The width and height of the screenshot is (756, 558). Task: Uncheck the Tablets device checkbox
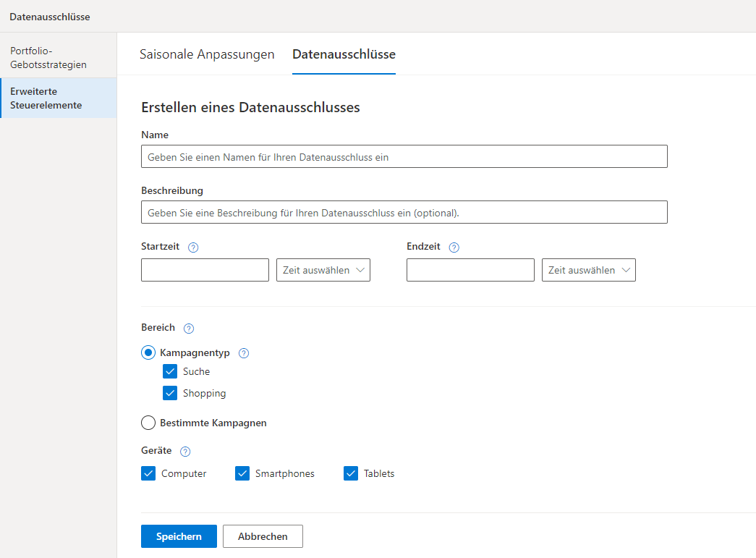pyautogui.click(x=351, y=473)
